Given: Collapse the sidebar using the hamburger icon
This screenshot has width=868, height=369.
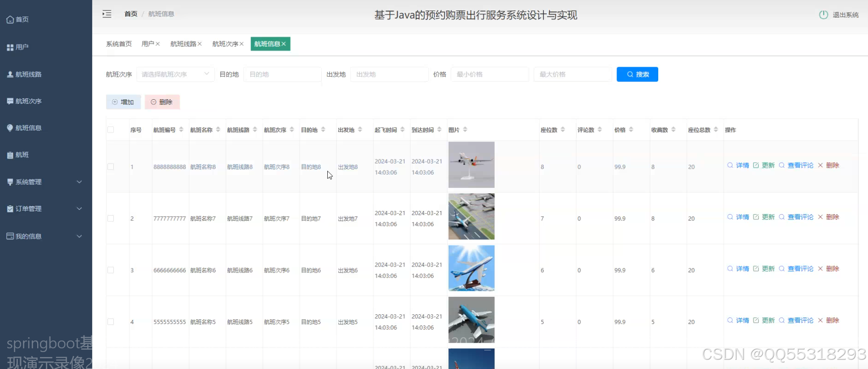Looking at the screenshot, I should [107, 14].
